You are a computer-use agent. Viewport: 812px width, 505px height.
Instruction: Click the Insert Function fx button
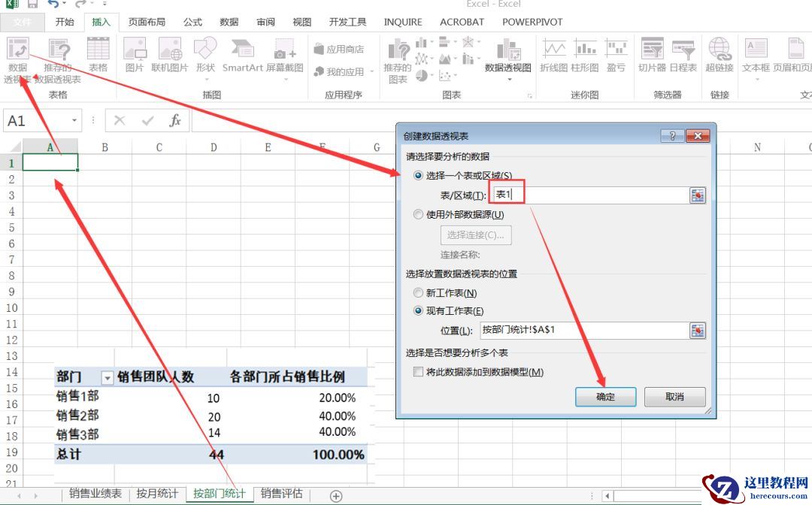pyautogui.click(x=175, y=120)
